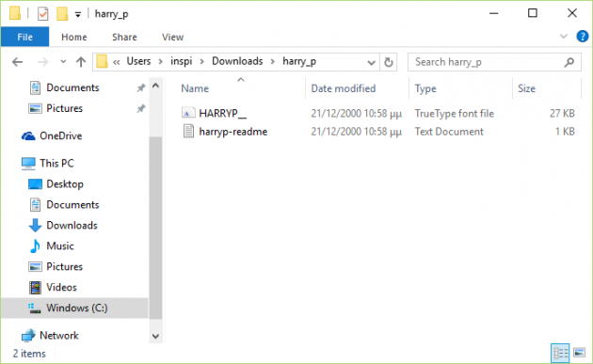Image resolution: width=593 pixels, height=364 pixels.
Task: Navigate to Downloads in the breadcrumb path
Action: click(x=237, y=61)
